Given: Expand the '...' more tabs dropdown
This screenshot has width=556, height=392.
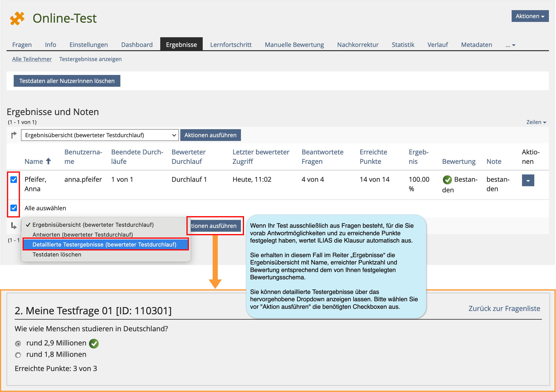Looking at the screenshot, I should click(x=510, y=45).
